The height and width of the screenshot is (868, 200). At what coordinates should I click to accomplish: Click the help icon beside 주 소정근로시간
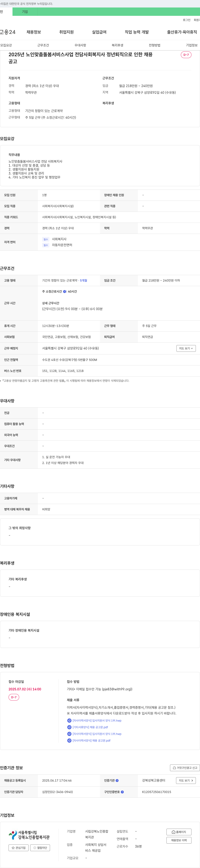point(65,292)
